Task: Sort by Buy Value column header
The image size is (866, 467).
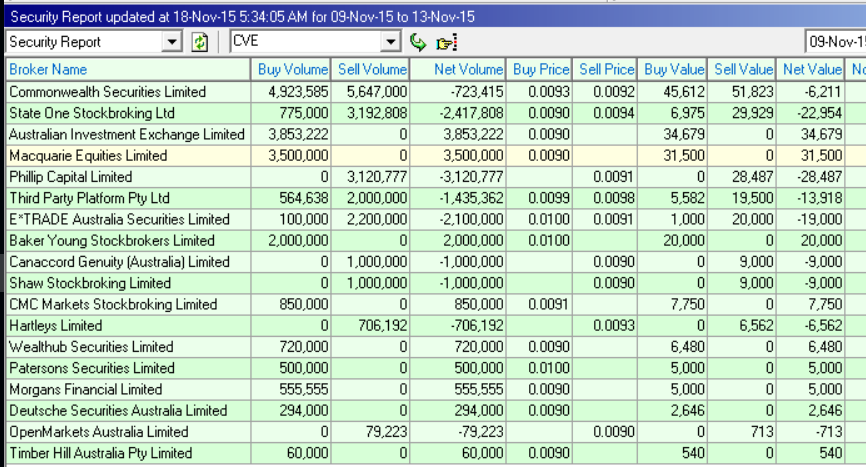Action: 672,70
